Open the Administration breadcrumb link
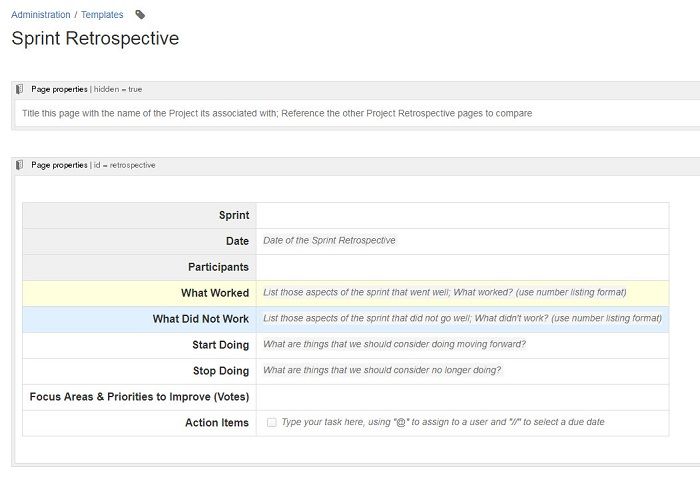This screenshot has height=481, width=700. (x=41, y=15)
